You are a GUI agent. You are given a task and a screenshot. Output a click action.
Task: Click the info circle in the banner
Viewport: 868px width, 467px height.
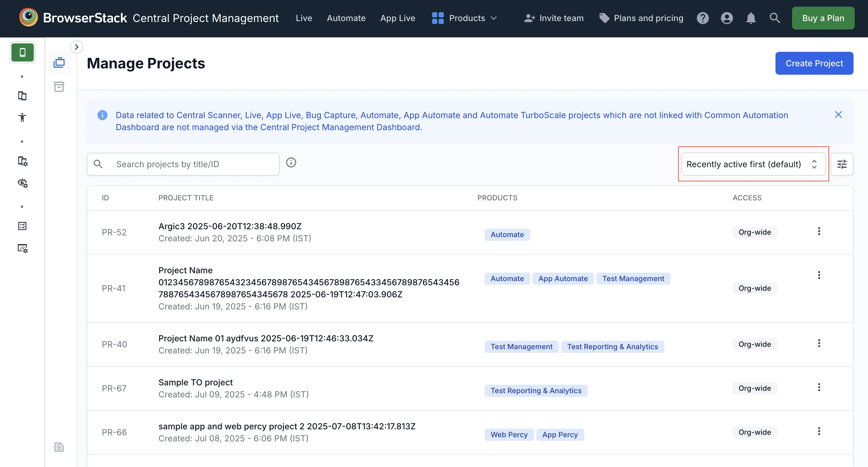click(x=102, y=115)
